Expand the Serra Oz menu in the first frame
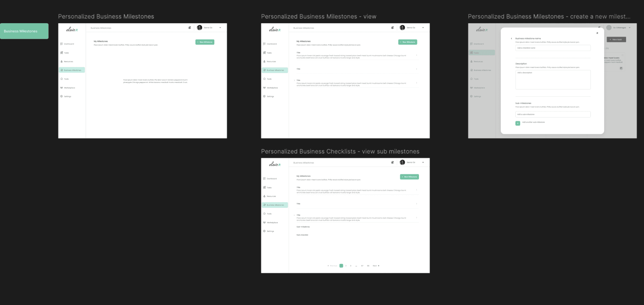644x305 pixels. (x=220, y=28)
